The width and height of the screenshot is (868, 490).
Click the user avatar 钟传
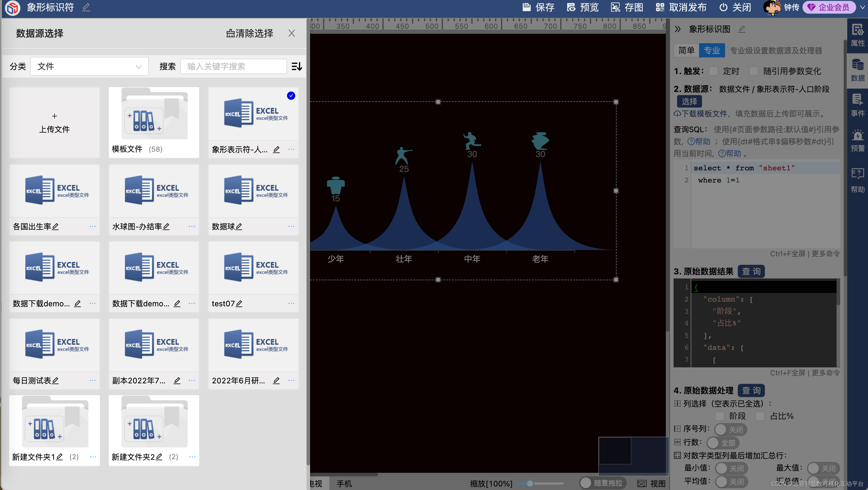[772, 7]
